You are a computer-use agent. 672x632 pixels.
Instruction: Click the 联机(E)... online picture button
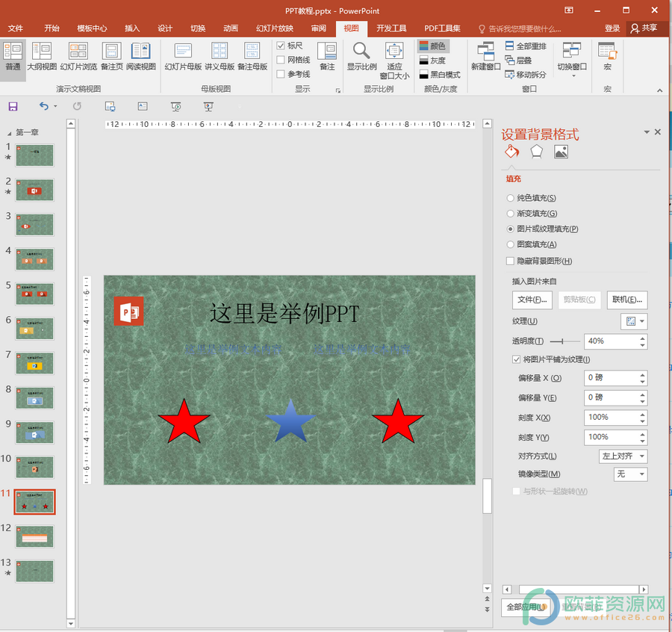pos(627,300)
